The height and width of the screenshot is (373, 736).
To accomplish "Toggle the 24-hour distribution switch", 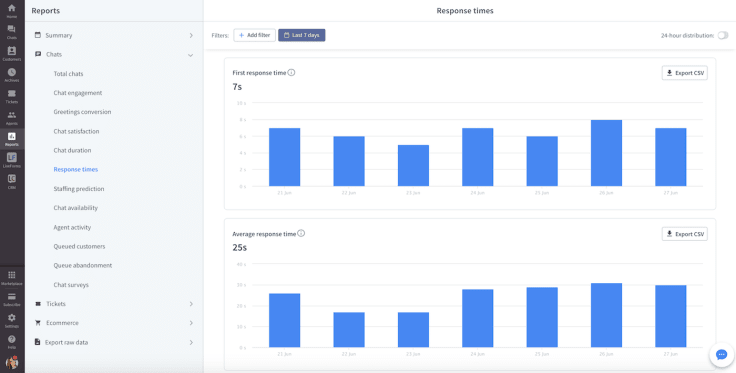I will (723, 35).
